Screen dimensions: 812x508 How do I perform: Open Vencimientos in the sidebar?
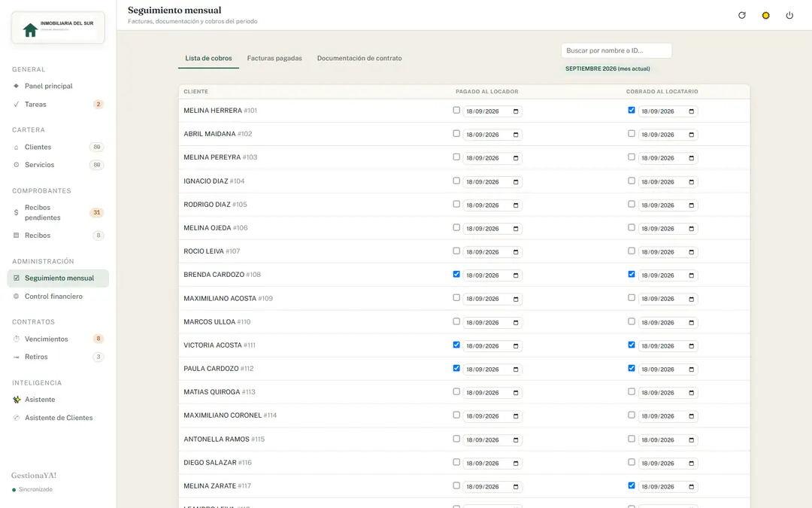click(58, 339)
